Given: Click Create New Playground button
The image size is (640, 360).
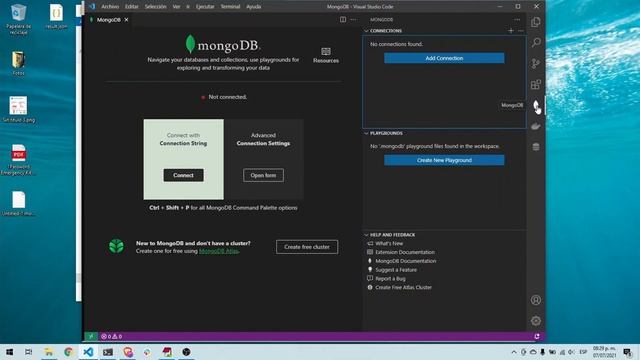Looking at the screenshot, I should 444,160.
